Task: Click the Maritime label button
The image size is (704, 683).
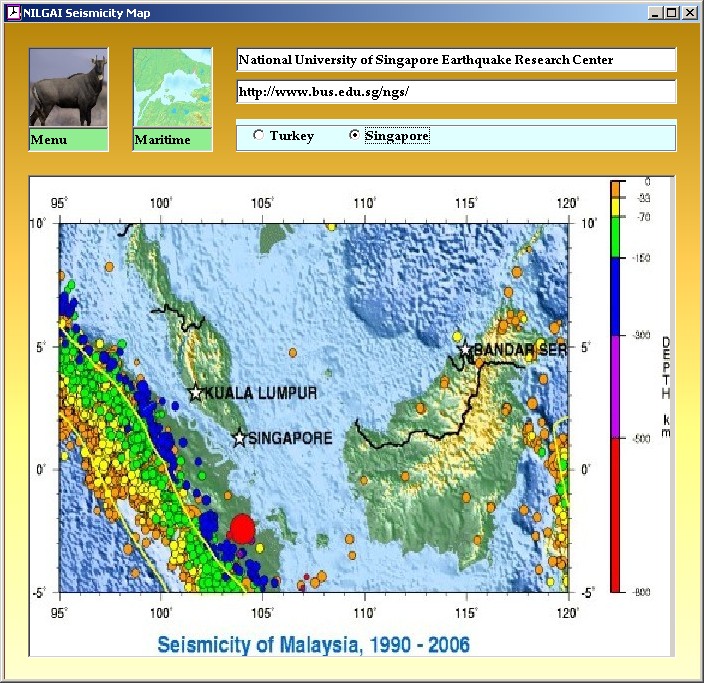Action: point(173,140)
